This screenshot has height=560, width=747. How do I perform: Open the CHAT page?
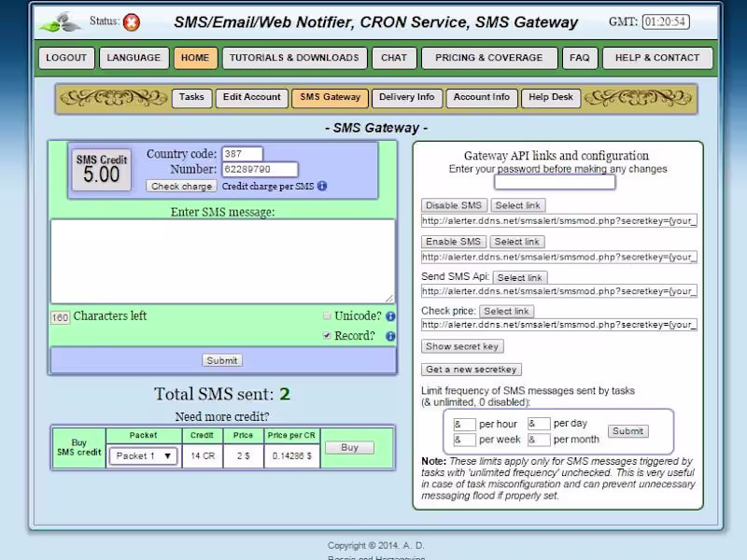click(394, 58)
